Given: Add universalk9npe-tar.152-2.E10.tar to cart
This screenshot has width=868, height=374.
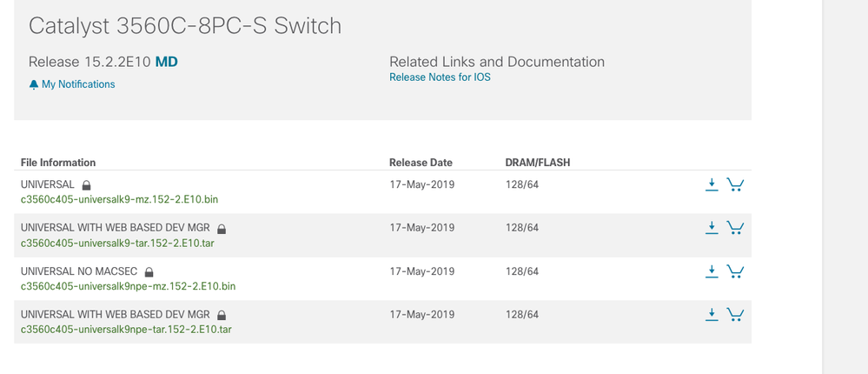Looking at the screenshot, I should 735,315.
